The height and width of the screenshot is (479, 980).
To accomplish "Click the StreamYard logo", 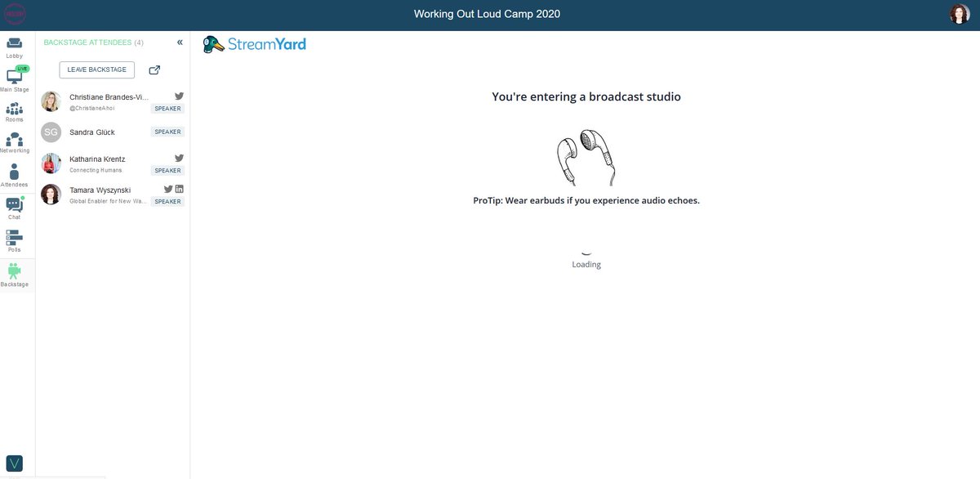I will tap(254, 44).
